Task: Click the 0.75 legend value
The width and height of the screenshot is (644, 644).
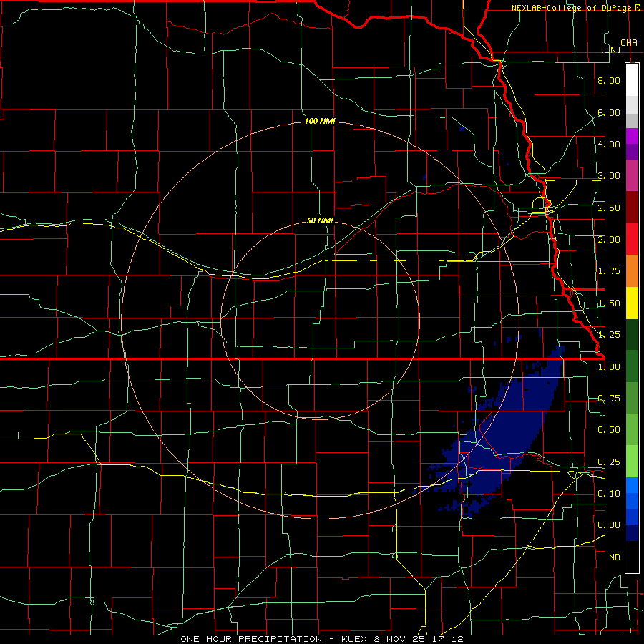Action: coord(609,399)
